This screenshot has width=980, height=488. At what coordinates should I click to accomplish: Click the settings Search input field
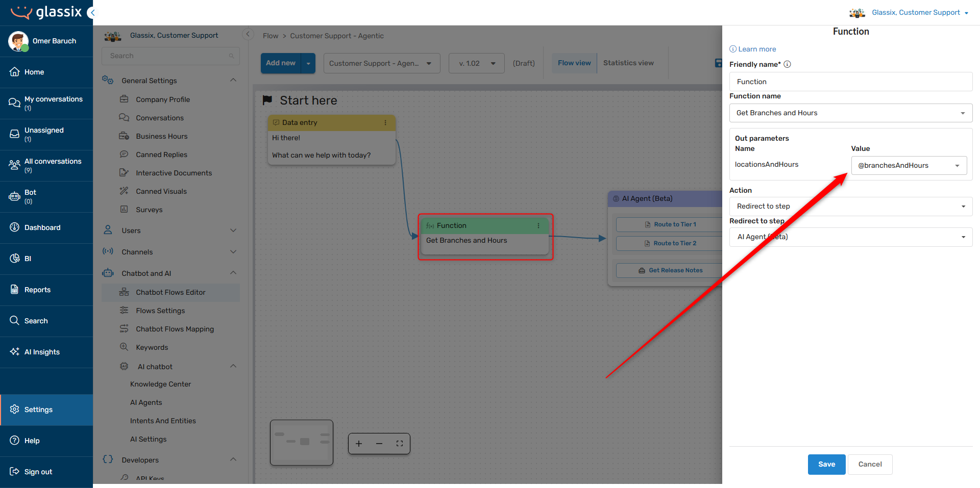point(170,56)
